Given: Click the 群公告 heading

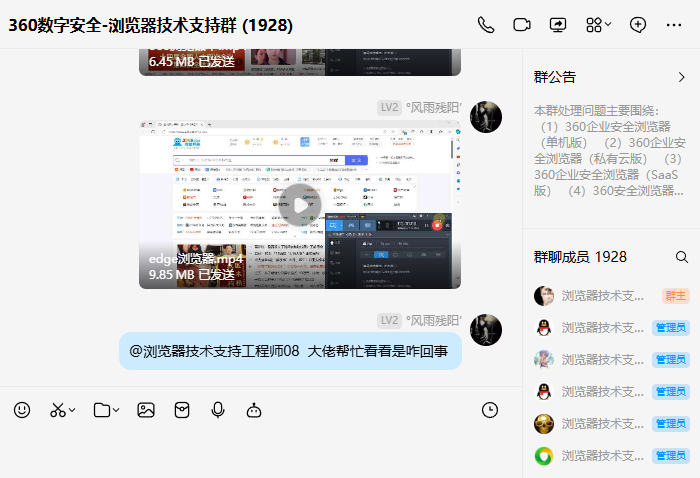Looking at the screenshot, I should (554, 77).
